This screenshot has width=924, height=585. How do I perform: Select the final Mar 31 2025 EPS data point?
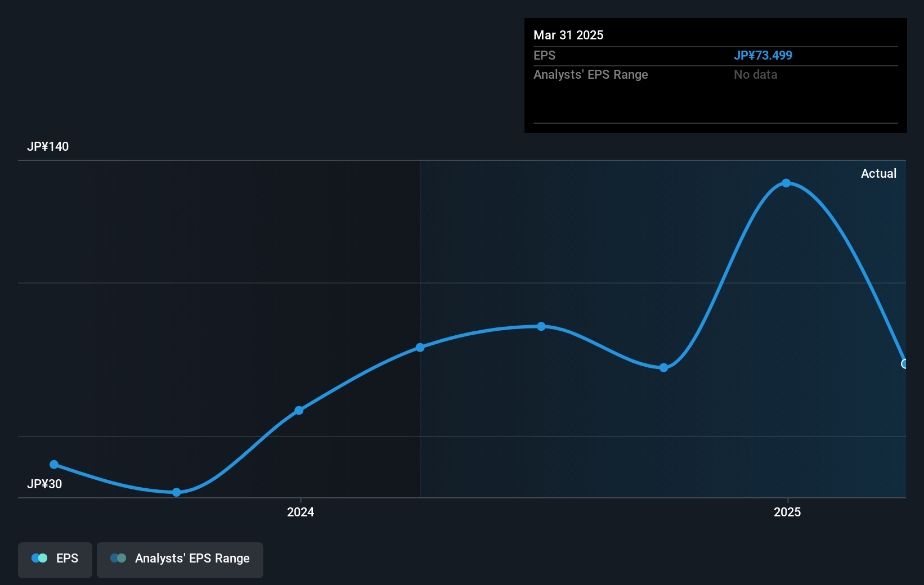point(905,364)
